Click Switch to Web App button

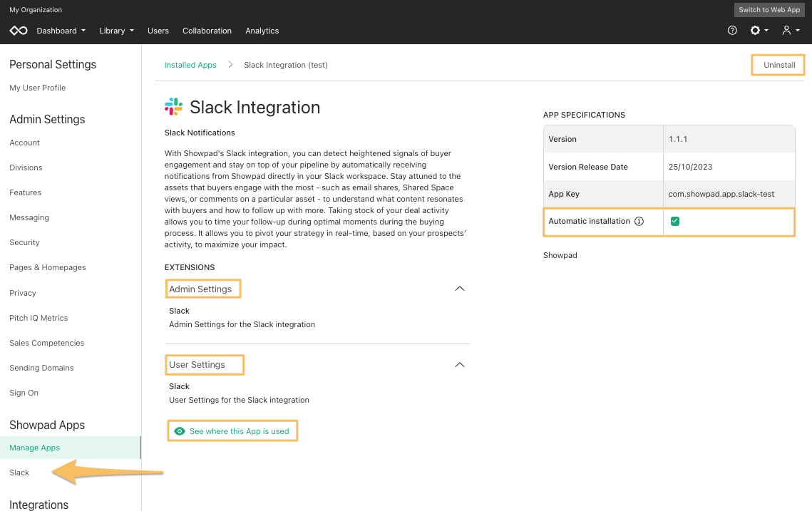coord(769,10)
